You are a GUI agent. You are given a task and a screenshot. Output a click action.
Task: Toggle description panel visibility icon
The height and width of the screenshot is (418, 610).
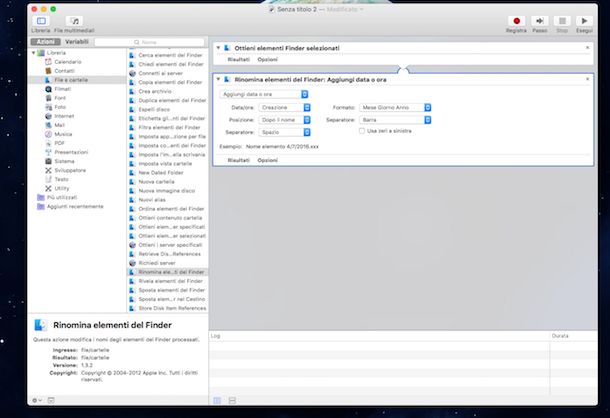coord(51,400)
